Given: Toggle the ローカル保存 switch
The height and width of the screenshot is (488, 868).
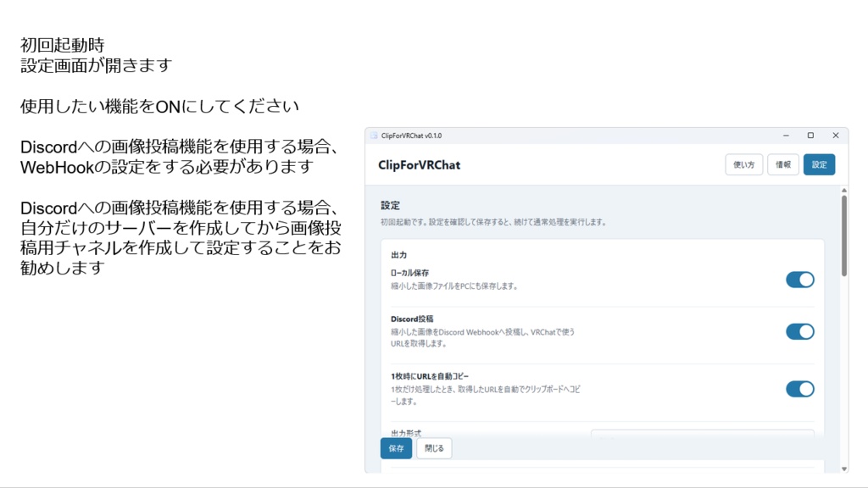Looking at the screenshot, I should point(800,280).
